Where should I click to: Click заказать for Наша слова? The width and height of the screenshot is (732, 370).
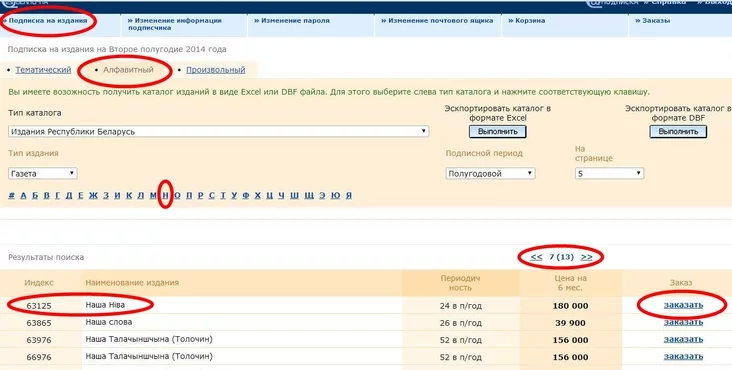[683, 322]
